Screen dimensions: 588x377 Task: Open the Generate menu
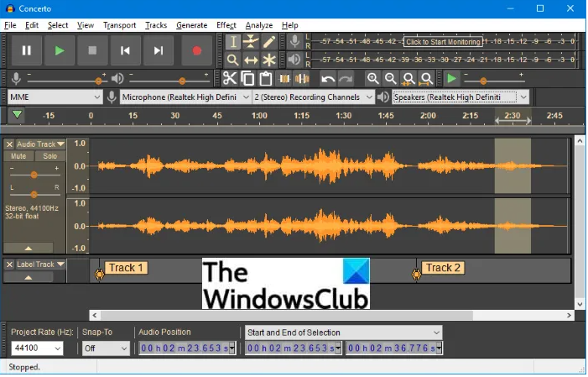point(191,25)
